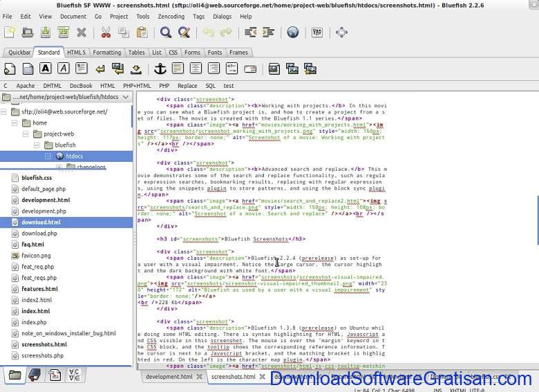This screenshot has width=539, height=392.
Task: Insert italic tag with slanted A icon
Action: click(x=64, y=68)
